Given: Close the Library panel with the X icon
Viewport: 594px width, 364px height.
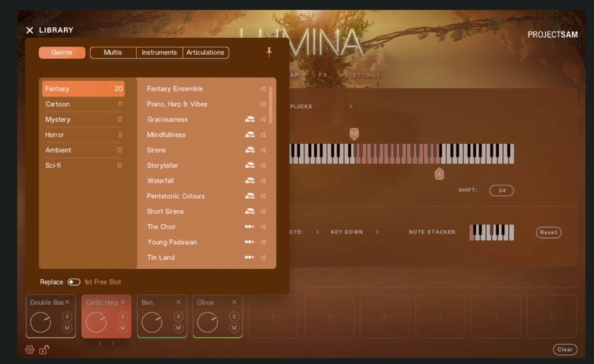Looking at the screenshot, I should (30, 30).
